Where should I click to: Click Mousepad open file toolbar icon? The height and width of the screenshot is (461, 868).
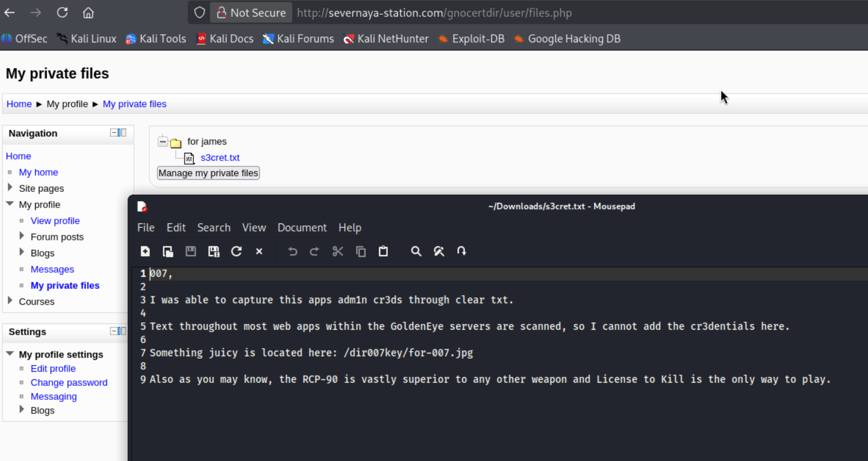(168, 252)
